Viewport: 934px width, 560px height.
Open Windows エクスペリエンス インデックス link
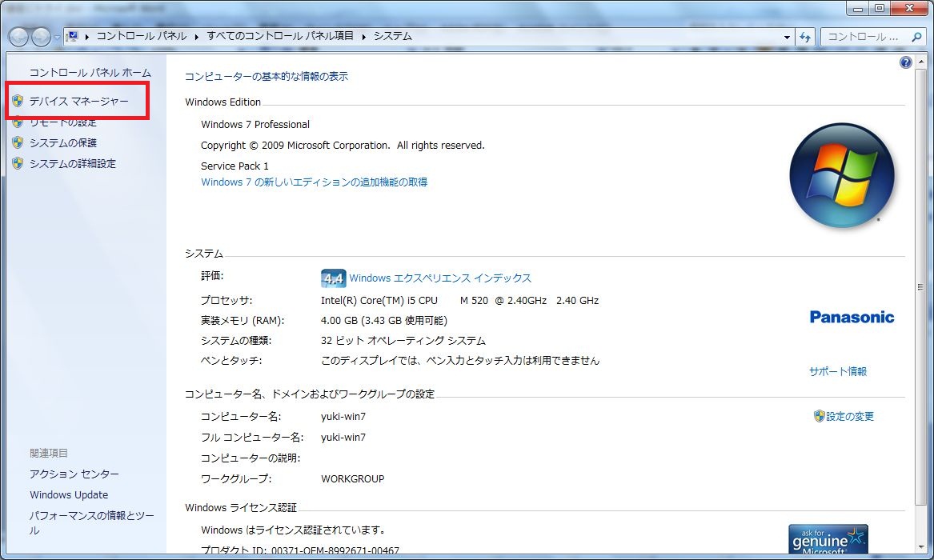coord(440,278)
